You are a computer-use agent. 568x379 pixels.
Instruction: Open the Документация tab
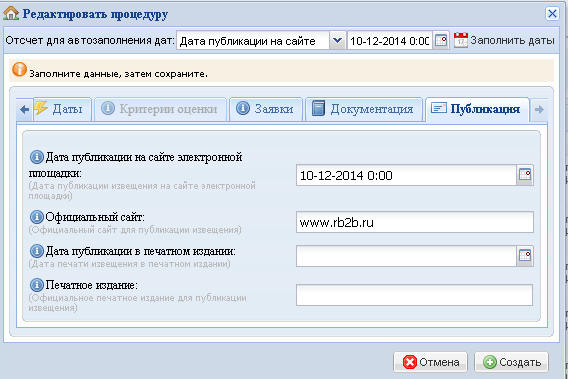tap(363, 109)
